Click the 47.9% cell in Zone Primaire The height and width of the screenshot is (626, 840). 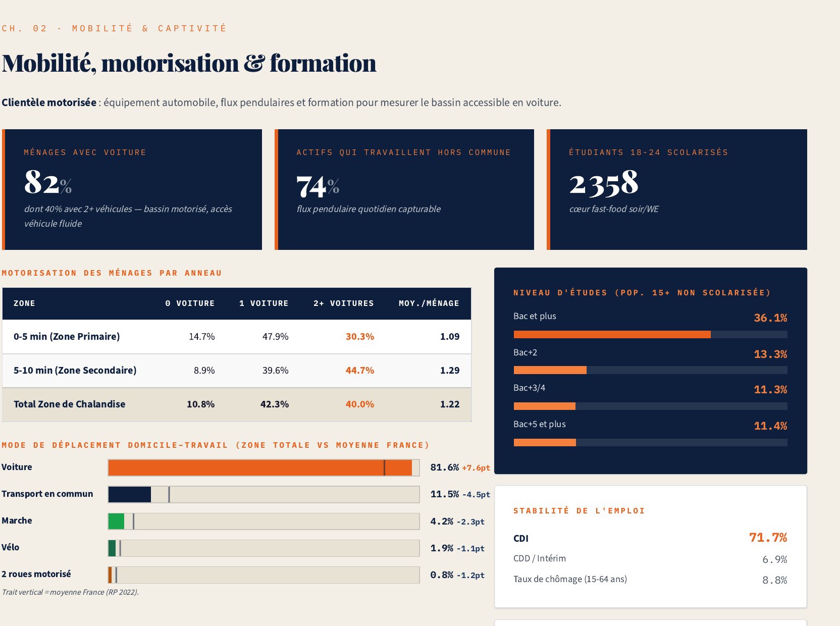click(x=276, y=337)
